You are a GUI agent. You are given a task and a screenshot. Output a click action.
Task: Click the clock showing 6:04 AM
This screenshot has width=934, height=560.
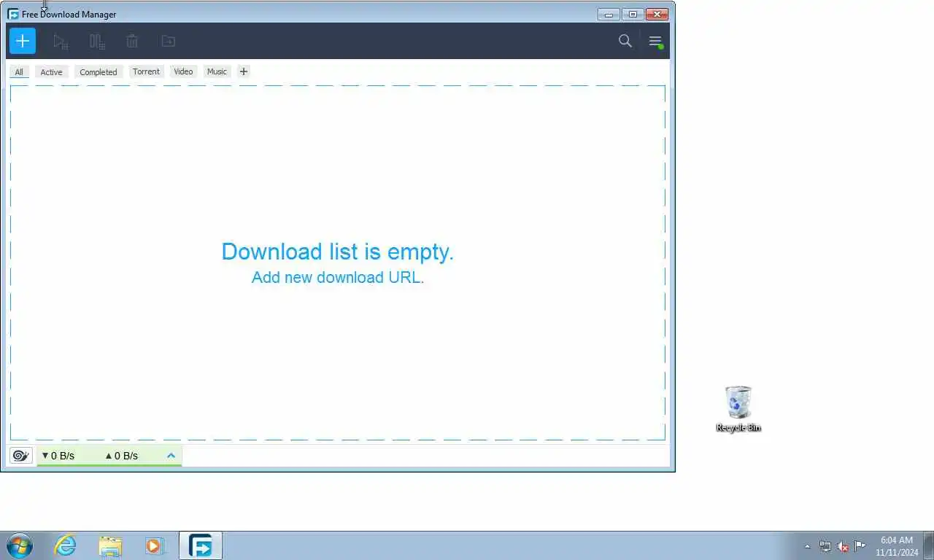pos(897,546)
